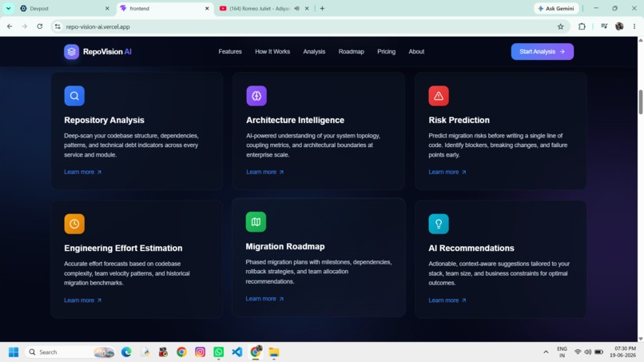Open media controls icon in the toolbar
Screen dimensions: 644x362
tap(604, 26)
